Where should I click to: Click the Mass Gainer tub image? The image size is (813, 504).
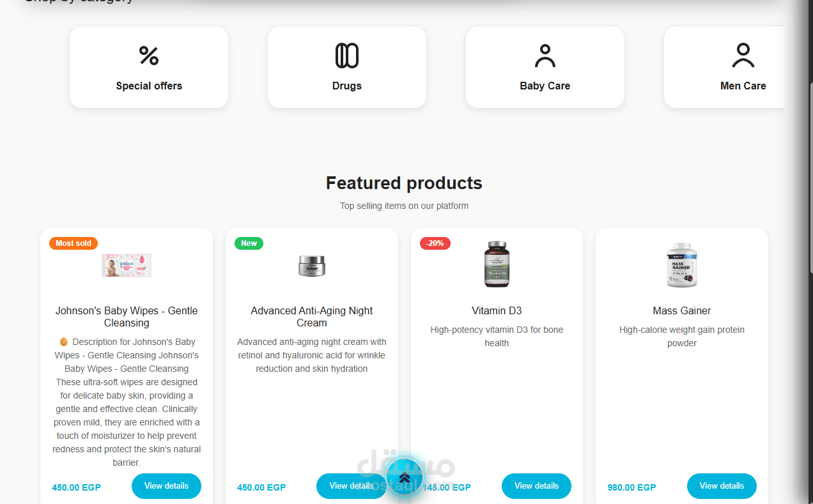coord(682,264)
